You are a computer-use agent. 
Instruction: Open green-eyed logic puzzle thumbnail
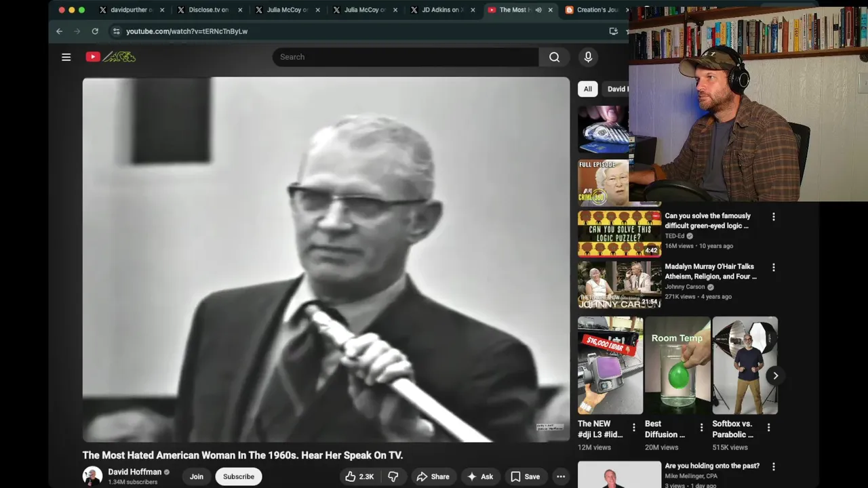pos(619,234)
